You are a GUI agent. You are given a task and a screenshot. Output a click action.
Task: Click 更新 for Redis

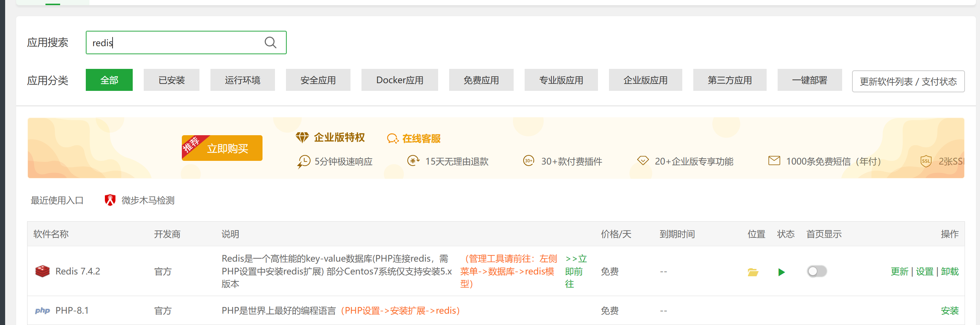pyautogui.click(x=899, y=272)
